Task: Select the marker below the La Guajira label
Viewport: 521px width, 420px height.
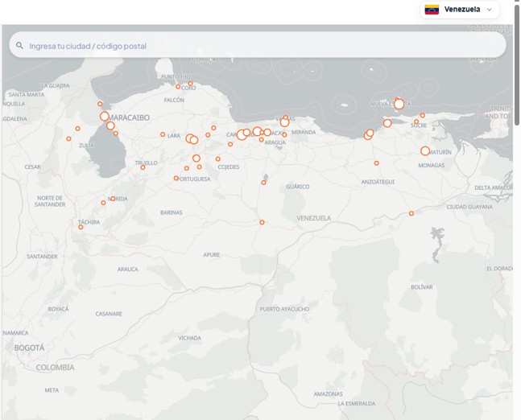Action: pos(100,104)
